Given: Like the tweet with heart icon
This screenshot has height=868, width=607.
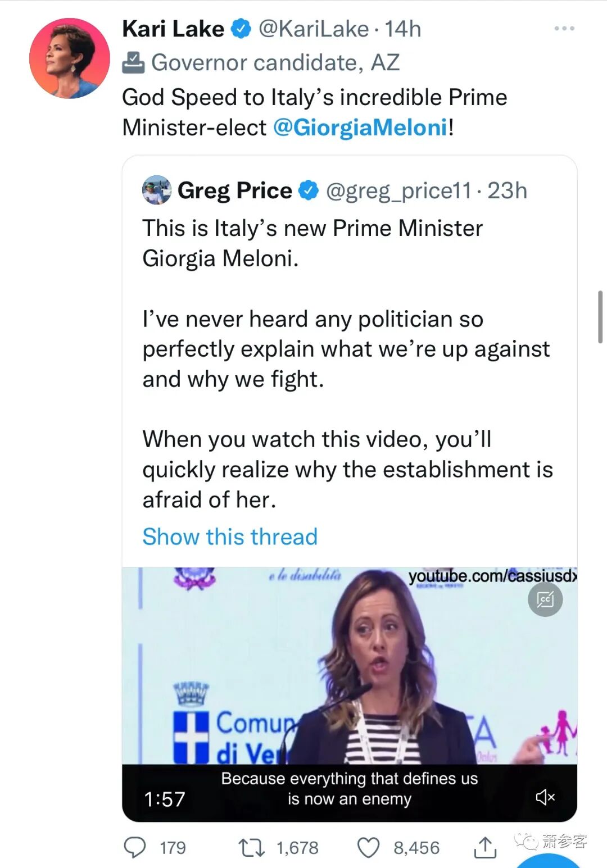Looking at the screenshot, I should (369, 847).
